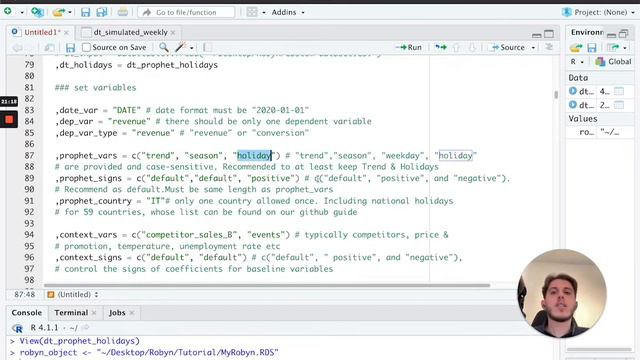
Task: Toggle the document outline icon
Action: coord(549,47)
